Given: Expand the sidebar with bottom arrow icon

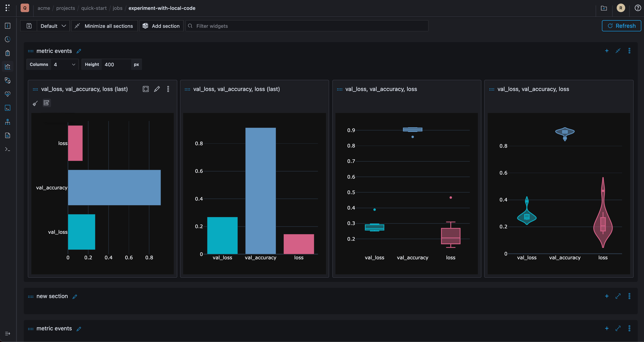Looking at the screenshot, I should (7, 333).
